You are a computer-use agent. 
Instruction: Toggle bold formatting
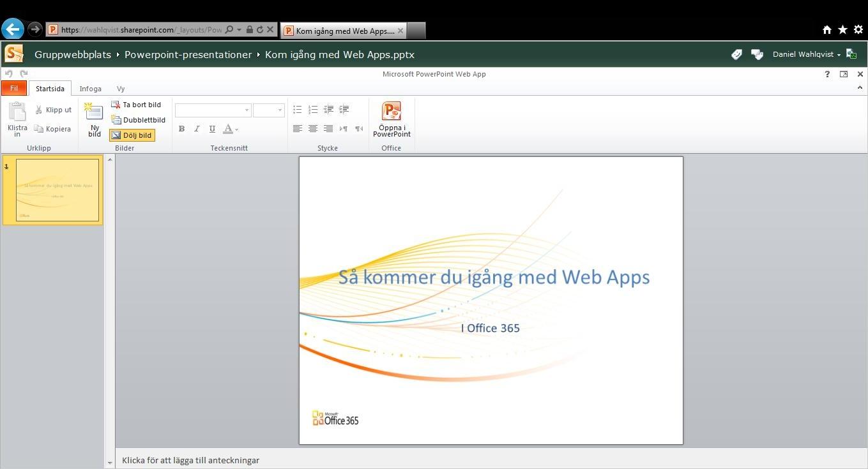181,129
